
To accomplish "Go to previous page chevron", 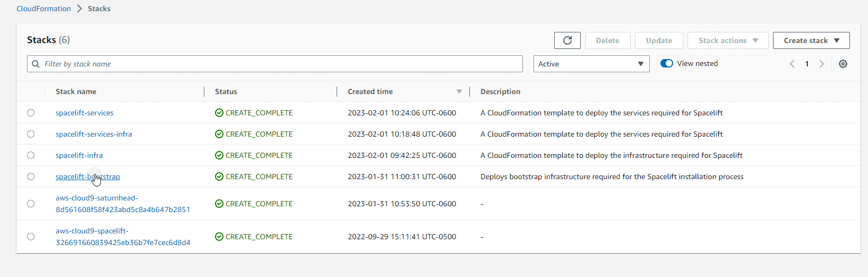I will 792,64.
